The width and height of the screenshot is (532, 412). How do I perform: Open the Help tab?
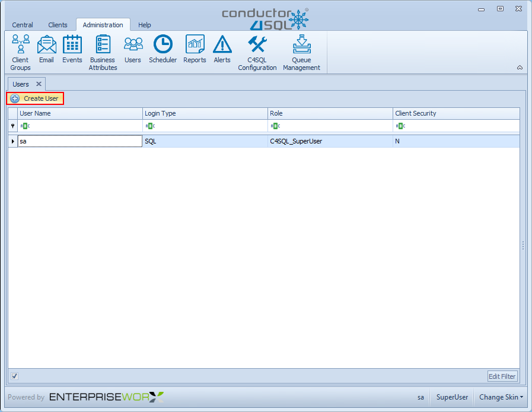point(145,25)
